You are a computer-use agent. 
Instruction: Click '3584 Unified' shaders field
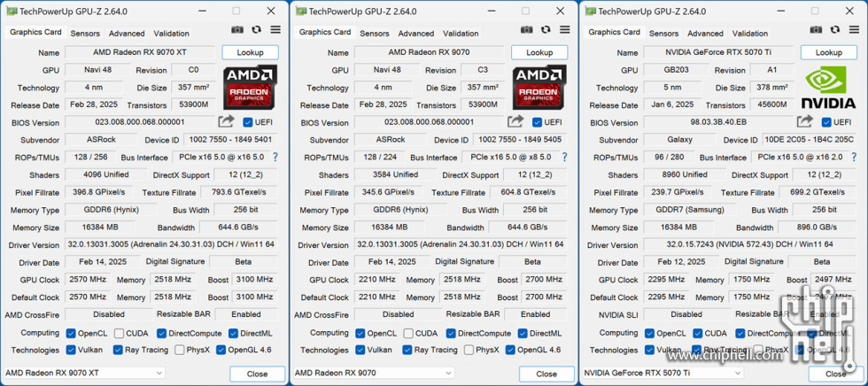[x=395, y=174]
